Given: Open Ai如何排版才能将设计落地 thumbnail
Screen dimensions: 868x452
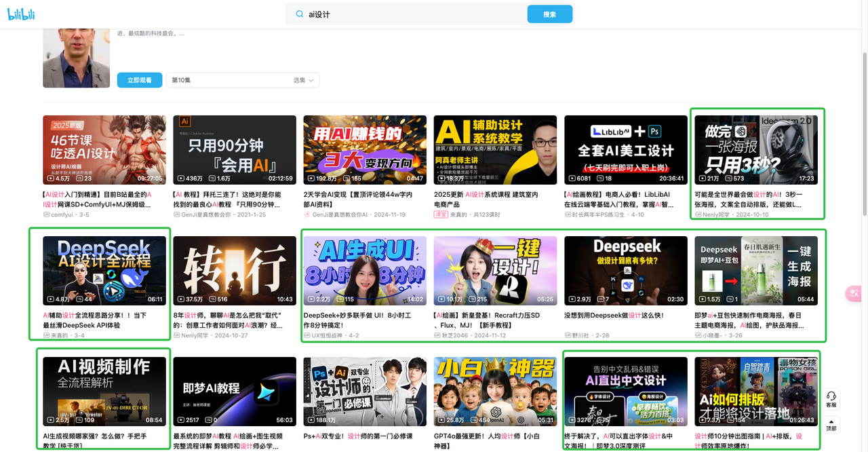Looking at the screenshot, I should point(756,392).
